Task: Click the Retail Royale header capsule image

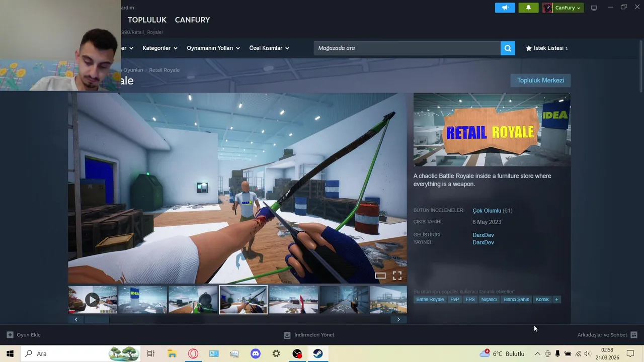Action: click(x=492, y=130)
